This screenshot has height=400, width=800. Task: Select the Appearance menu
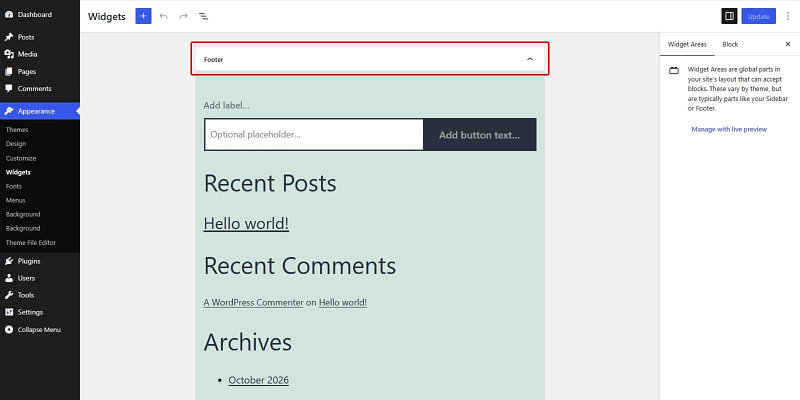[x=40, y=111]
